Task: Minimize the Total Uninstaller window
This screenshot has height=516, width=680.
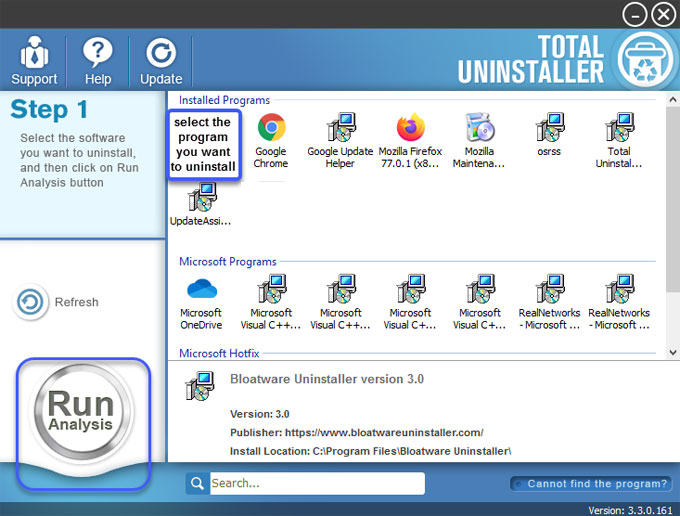Action: tap(634, 15)
